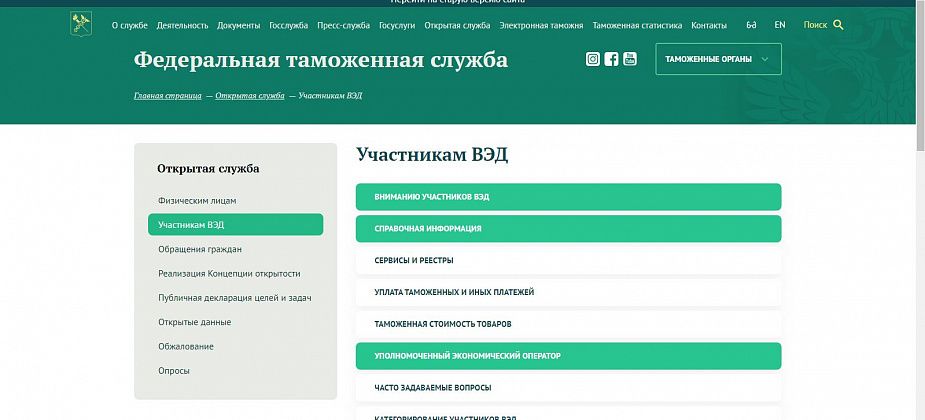
Task: Expand Сервисы и реестры section
Action: 569,260
